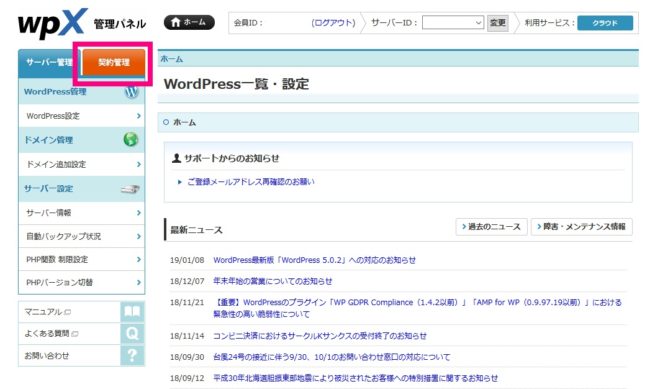
Task: Click the chevron next to ドメイン追加設定
Action: tap(139, 164)
